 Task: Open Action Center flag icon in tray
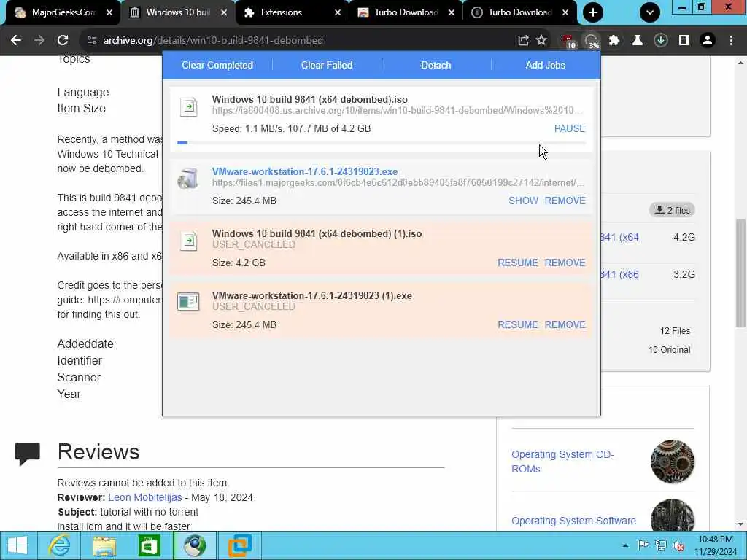tap(643, 545)
